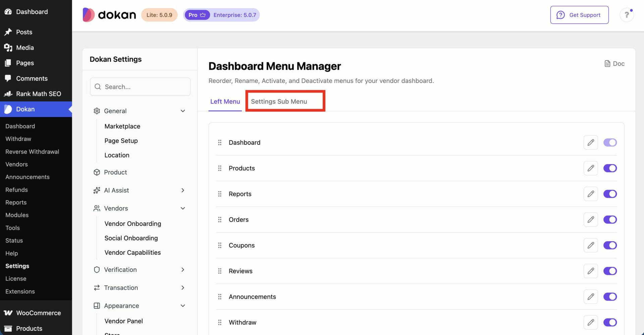Image resolution: width=644 pixels, height=335 pixels.
Task: Open Location settings under General
Action: [x=117, y=155]
